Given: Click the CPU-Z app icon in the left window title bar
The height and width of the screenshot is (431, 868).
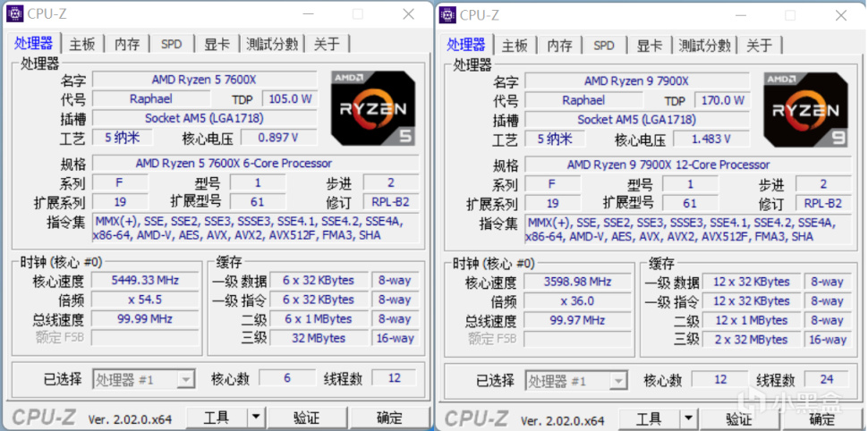Looking at the screenshot, I should pos(15,13).
